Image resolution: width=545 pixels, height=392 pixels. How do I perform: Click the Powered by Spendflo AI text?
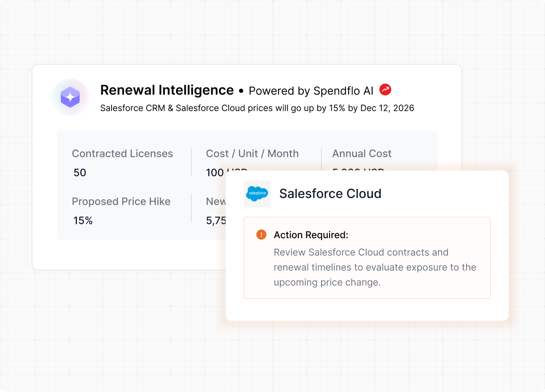tap(311, 91)
